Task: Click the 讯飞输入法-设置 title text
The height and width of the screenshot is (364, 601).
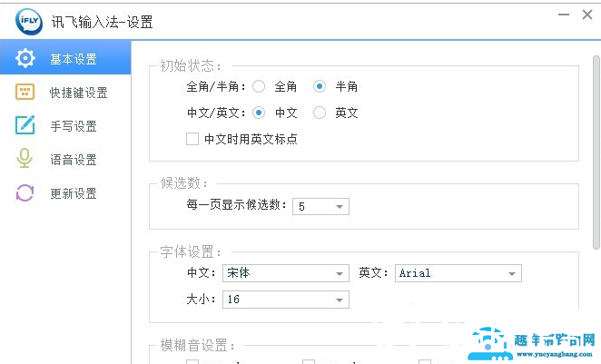Action: (x=103, y=22)
